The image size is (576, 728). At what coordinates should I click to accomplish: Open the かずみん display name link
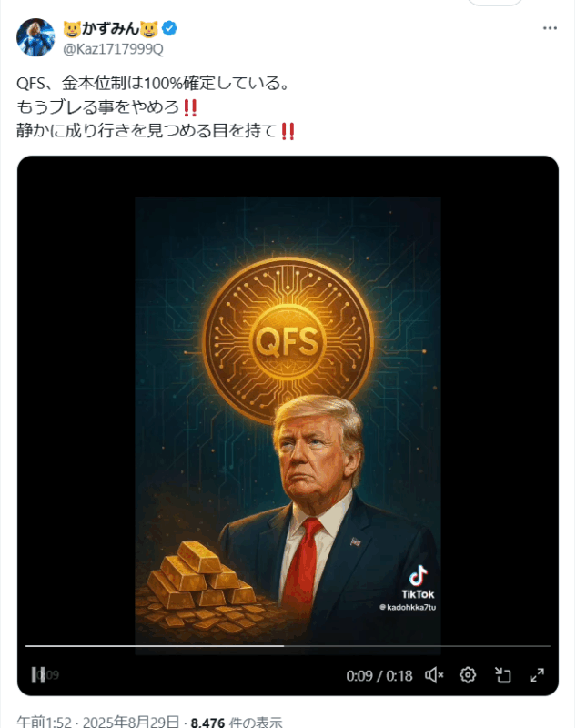click(x=110, y=29)
